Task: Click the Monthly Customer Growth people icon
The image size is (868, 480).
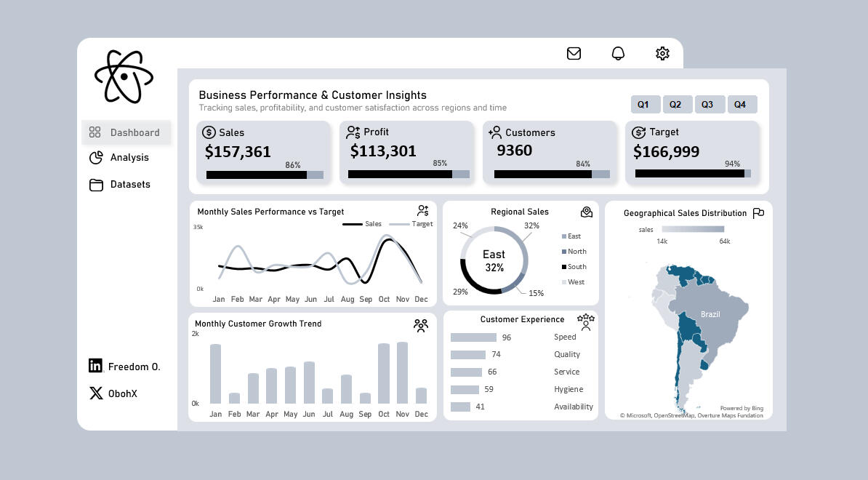Action: click(x=421, y=325)
